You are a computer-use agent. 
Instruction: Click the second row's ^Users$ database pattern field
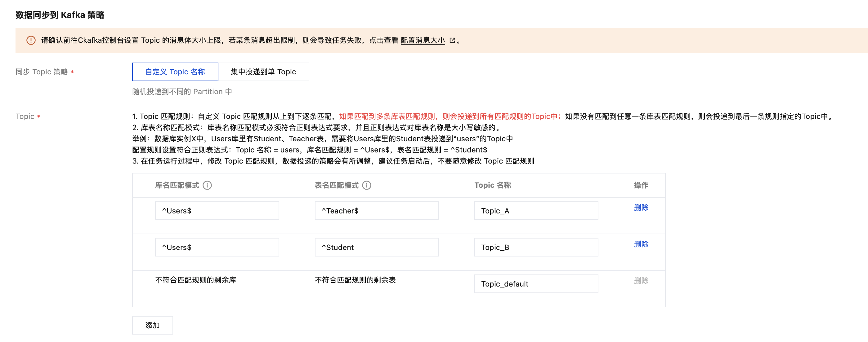217,248
